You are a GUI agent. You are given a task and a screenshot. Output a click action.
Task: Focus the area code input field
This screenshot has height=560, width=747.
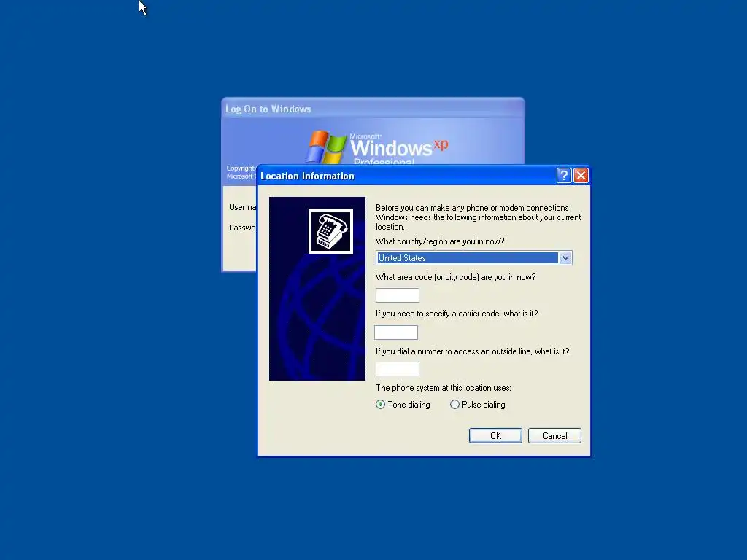pos(398,295)
